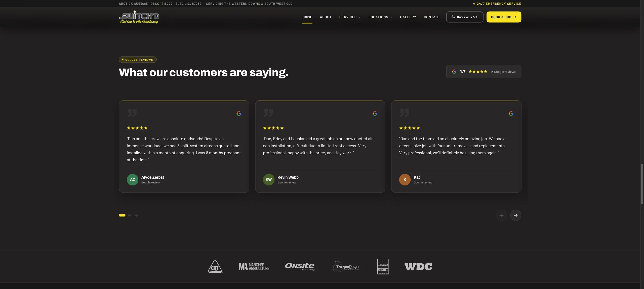Click the Google G icon beside 4.7 rating
Viewport: 644px width, 289px height.
454,72
